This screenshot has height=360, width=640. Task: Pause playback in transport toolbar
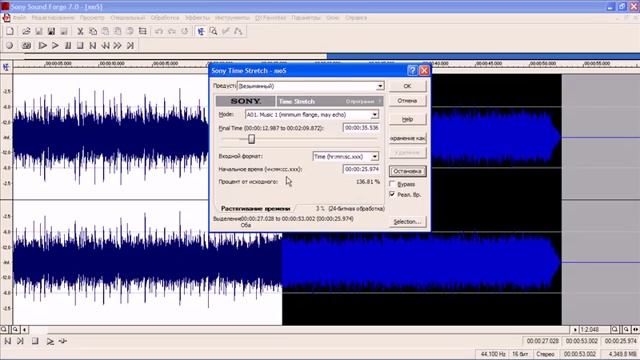68,45
